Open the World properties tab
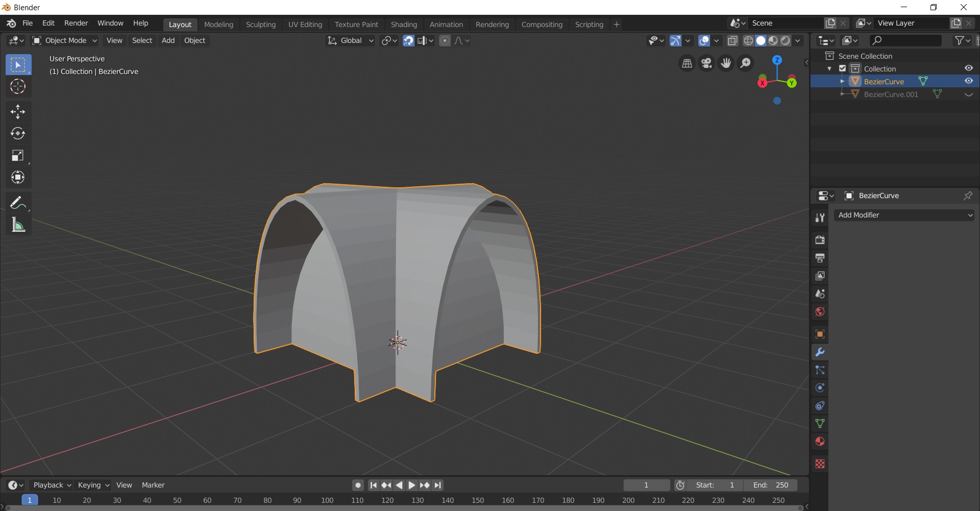 [x=820, y=311]
